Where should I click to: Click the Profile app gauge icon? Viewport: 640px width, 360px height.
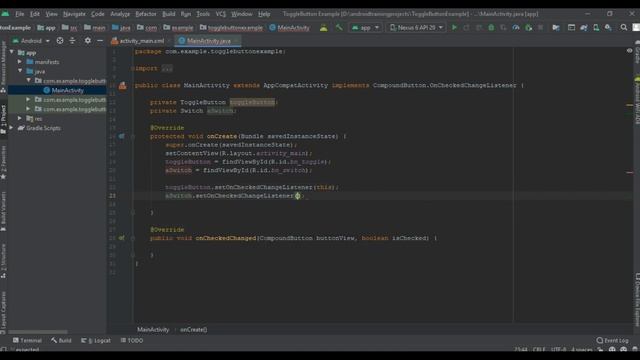(516, 27)
